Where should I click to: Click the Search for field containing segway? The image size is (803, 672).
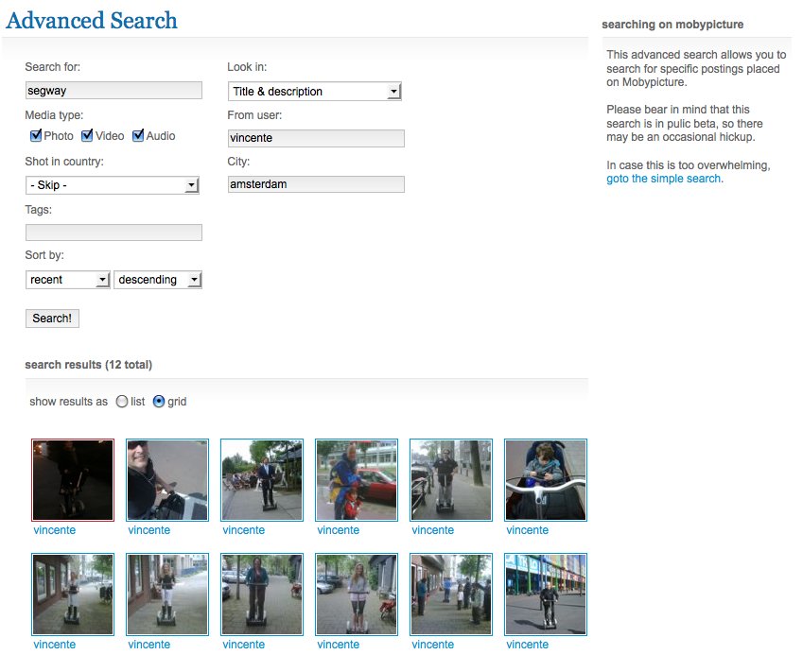click(113, 91)
